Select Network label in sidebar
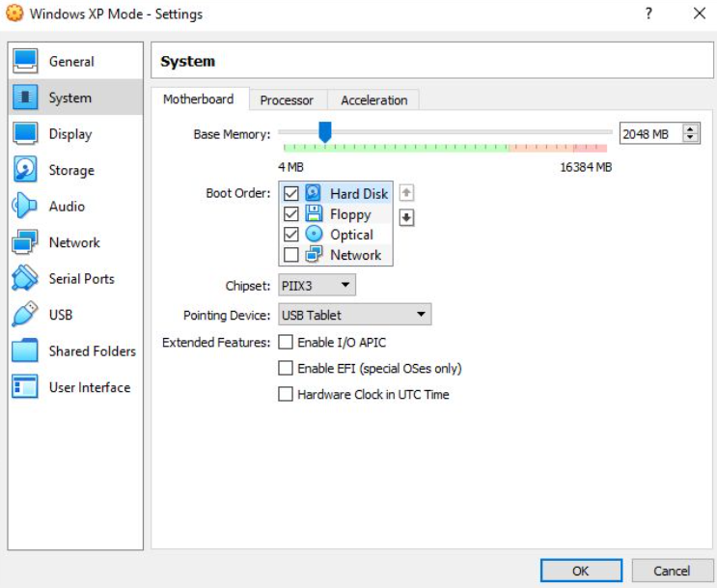 coord(74,242)
